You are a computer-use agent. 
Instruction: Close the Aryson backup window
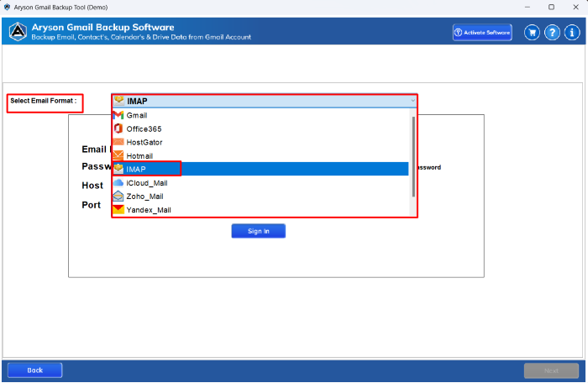[x=575, y=7]
